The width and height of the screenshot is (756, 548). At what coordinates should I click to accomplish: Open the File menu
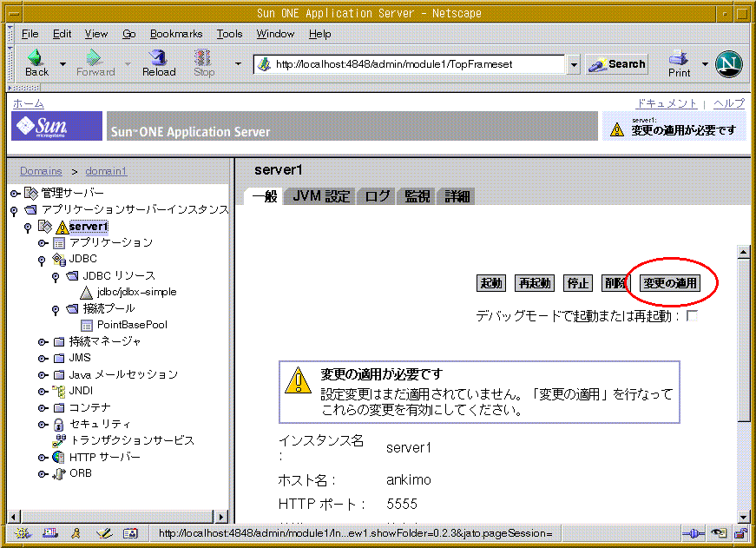click(30, 34)
